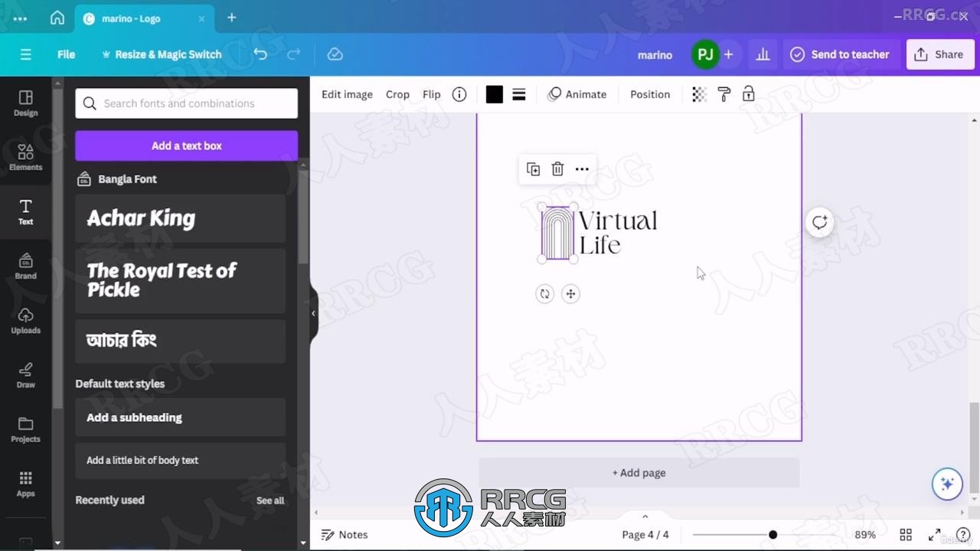The width and height of the screenshot is (980, 551).
Task: Duplicate the selected element
Action: [534, 169]
